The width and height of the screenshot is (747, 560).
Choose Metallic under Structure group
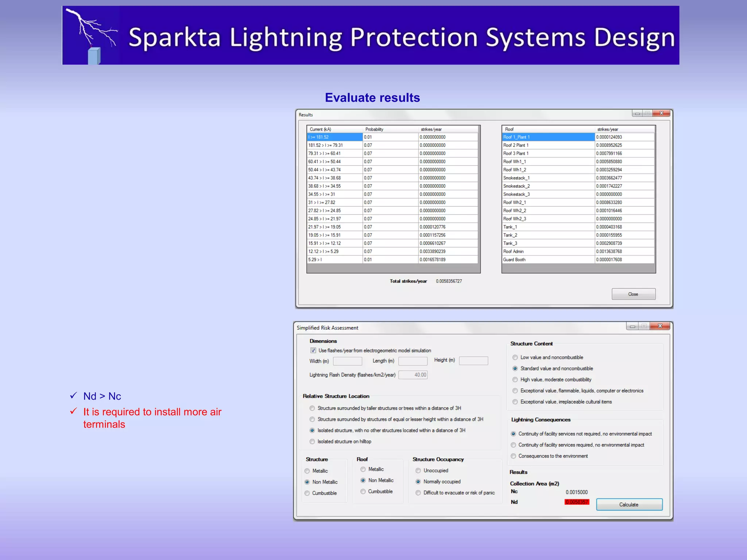(x=307, y=471)
